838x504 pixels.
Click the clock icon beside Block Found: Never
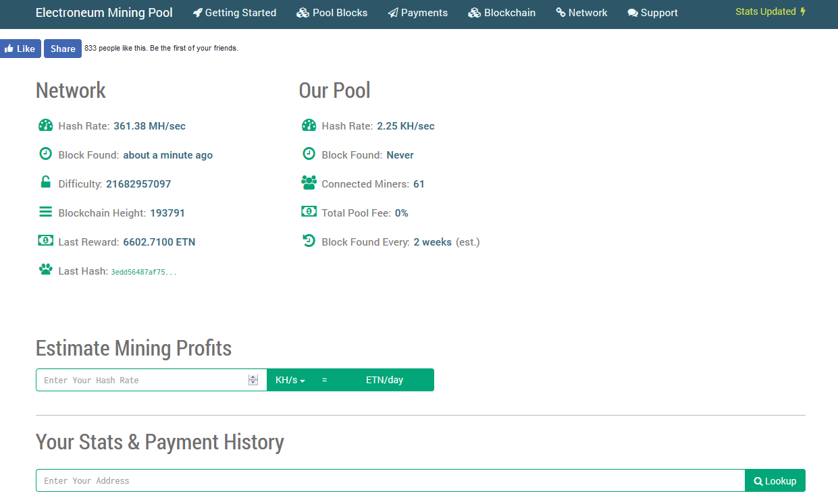coord(309,154)
